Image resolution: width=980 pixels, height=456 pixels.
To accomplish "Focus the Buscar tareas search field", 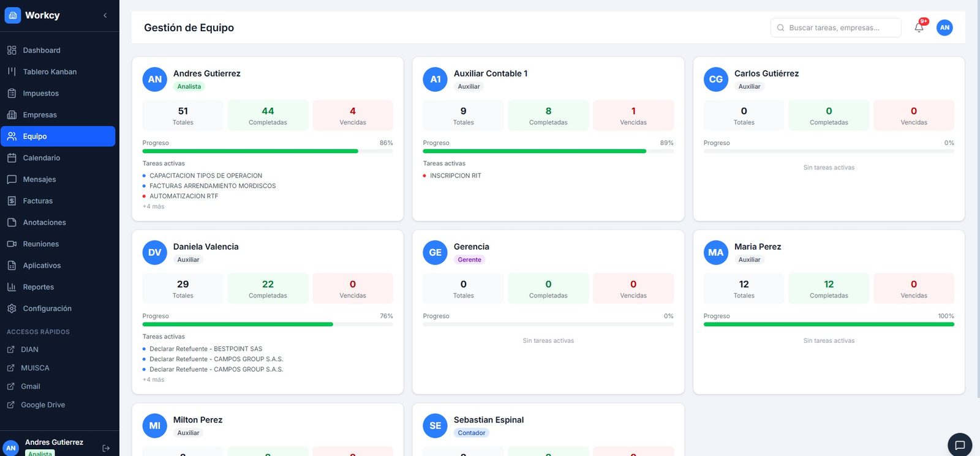I will pyautogui.click(x=835, y=28).
